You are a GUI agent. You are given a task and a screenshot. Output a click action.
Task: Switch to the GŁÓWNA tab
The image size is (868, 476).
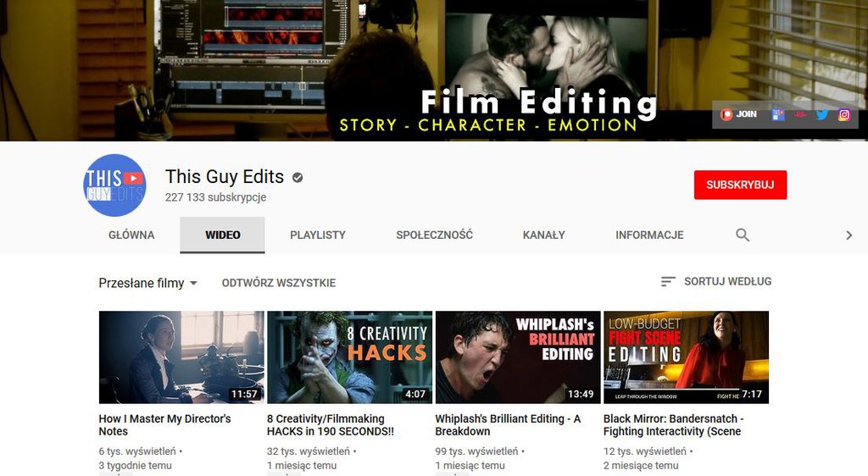(x=131, y=235)
